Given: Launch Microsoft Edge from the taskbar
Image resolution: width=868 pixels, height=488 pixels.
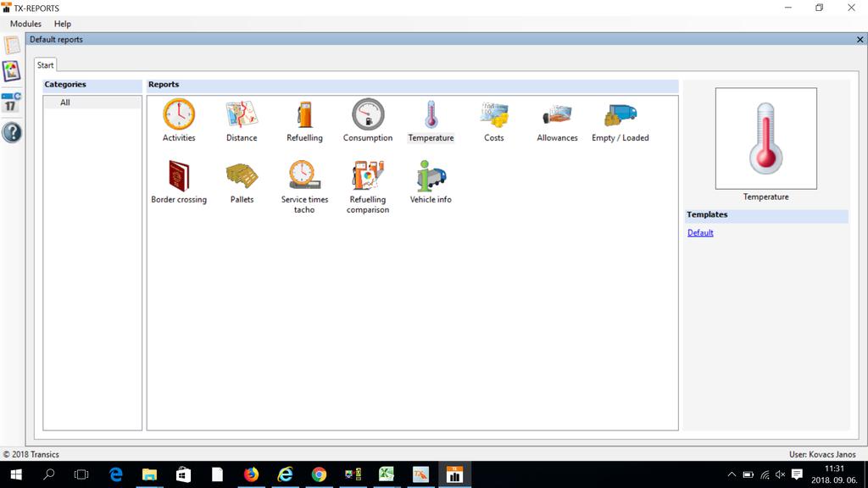Looking at the screenshot, I should pyautogui.click(x=115, y=474).
